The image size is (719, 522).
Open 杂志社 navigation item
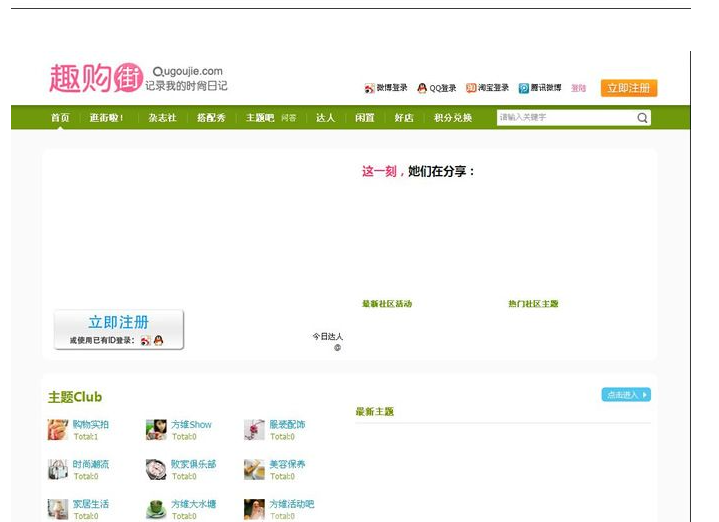pyautogui.click(x=162, y=118)
